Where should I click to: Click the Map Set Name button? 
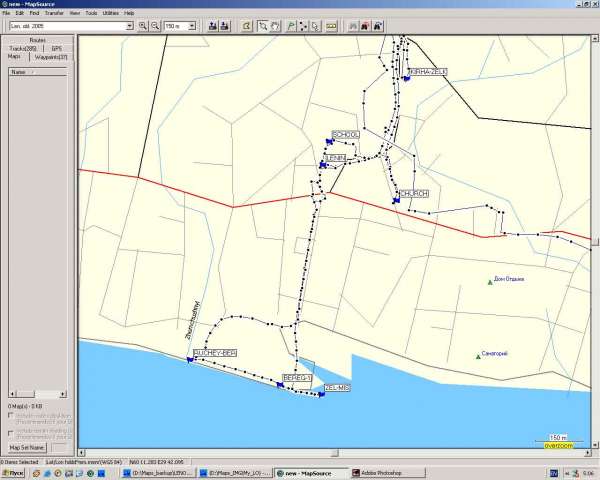tap(28, 447)
